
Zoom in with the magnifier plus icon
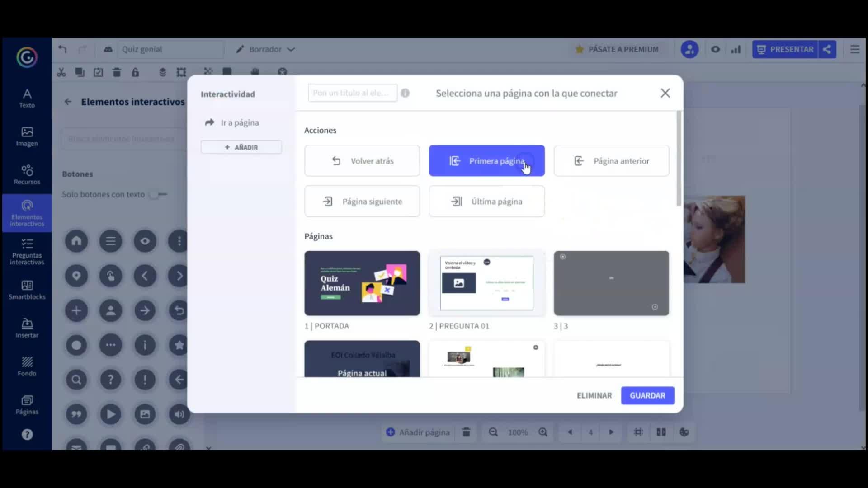click(x=543, y=432)
